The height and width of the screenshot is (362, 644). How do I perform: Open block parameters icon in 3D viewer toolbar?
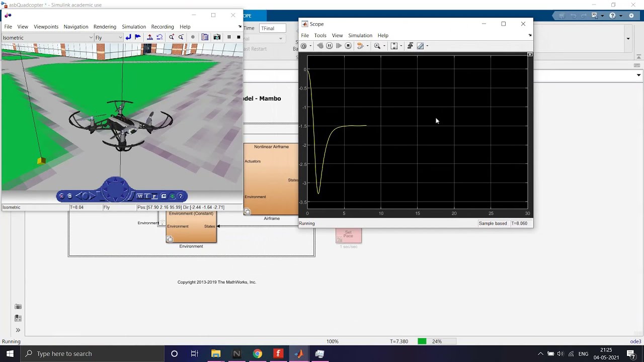(x=205, y=37)
